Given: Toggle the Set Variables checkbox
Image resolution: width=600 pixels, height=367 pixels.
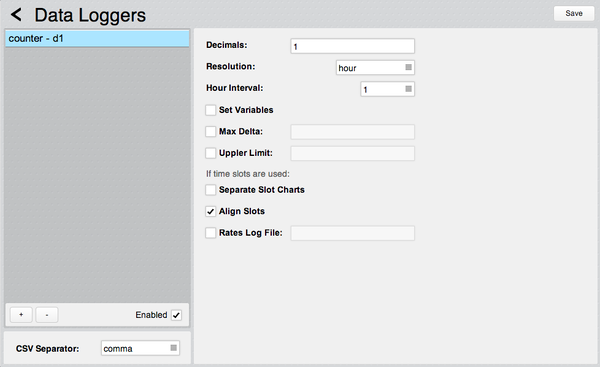Looking at the screenshot, I should pos(210,110).
